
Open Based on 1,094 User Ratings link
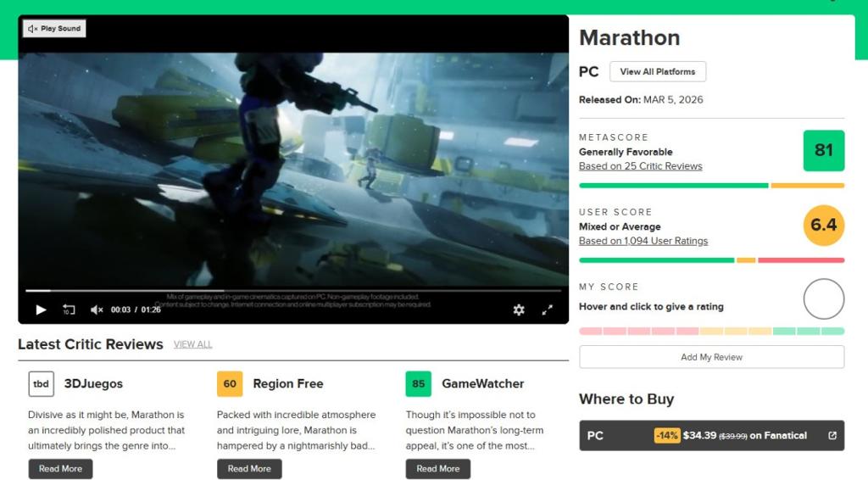643,241
